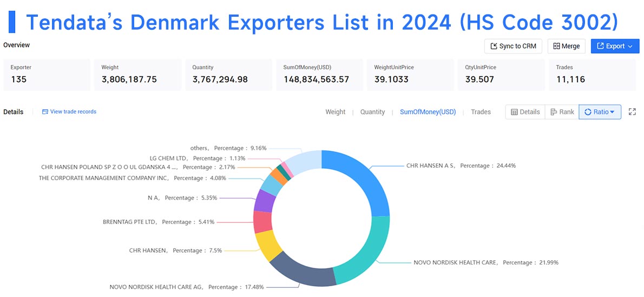Screen dimensions: 644x297
Task: Open the View trade records link
Action: click(x=69, y=112)
